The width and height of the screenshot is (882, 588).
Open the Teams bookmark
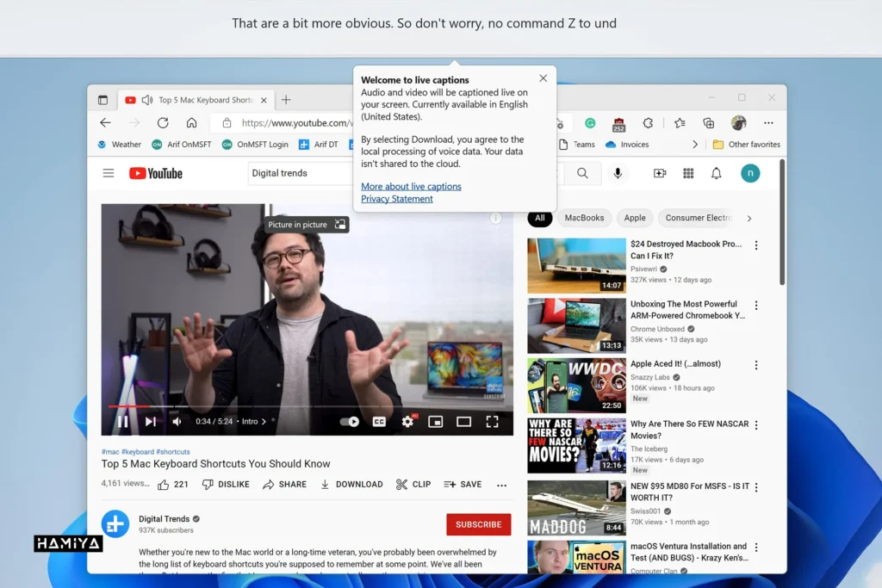coord(577,145)
